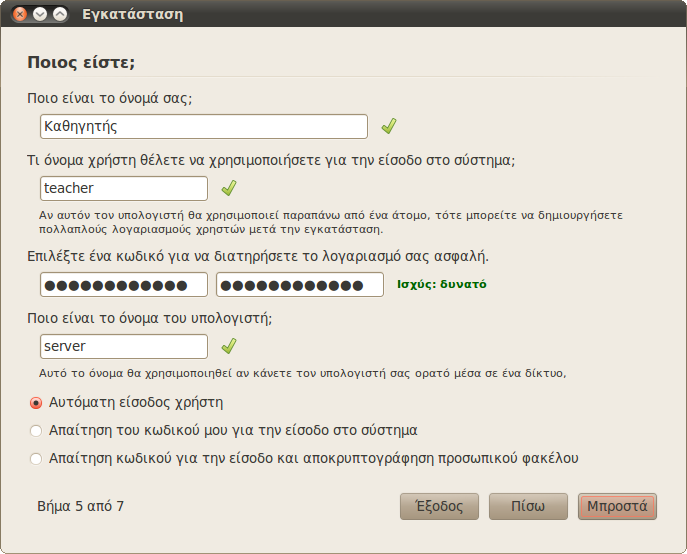Image resolution: width=687 pixels, height=554 pixels.
Task: Minimize the installer window from the title bar
Action: coord(40,14)
